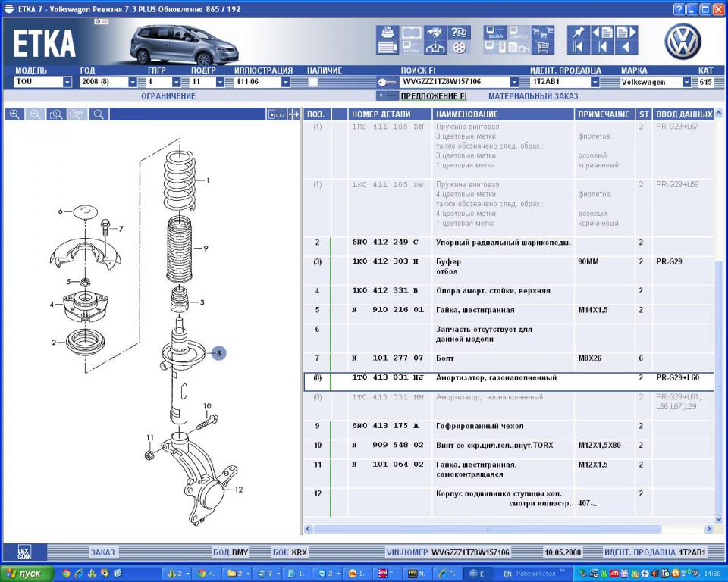Viewport: 728px width, 582px height.
Task: Open the ОГРАНИЧЕНИЕ tab
Action: 168,96
